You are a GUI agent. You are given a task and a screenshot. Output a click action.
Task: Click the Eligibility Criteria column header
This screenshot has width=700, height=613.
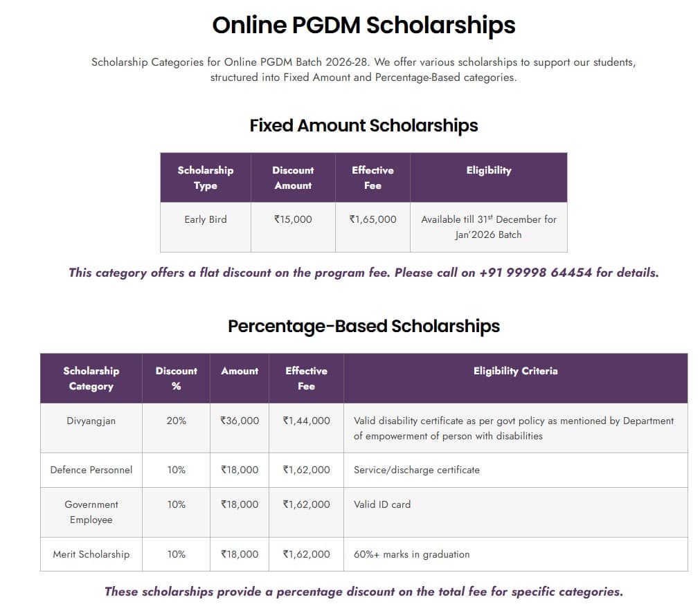[x=515, y=371]
